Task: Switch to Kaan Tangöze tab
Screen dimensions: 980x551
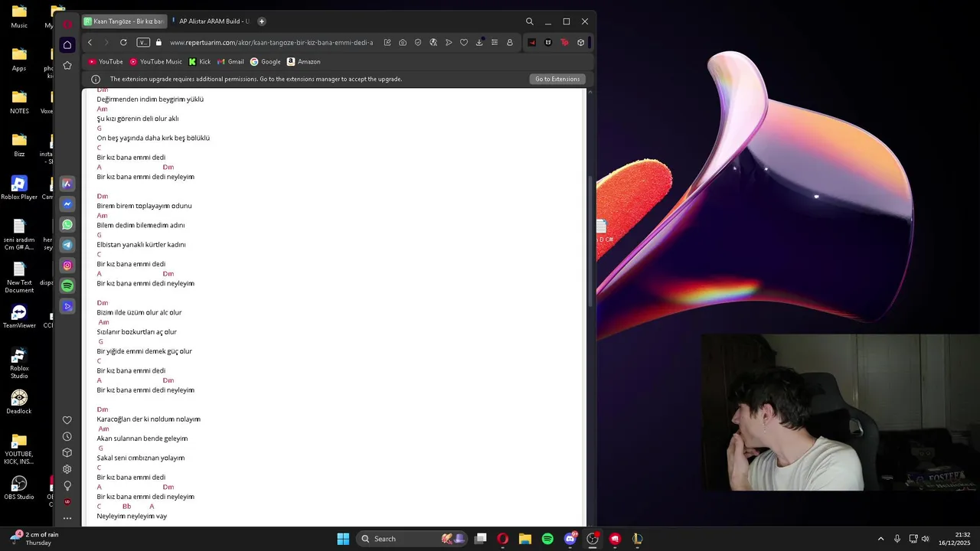Action: point(123,21)
